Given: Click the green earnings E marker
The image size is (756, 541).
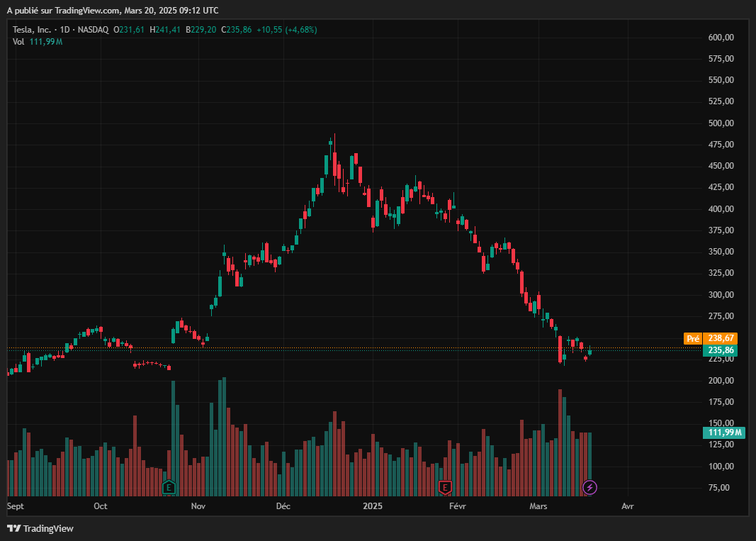Looking at the screenshot, I should [x=169, y=487].
